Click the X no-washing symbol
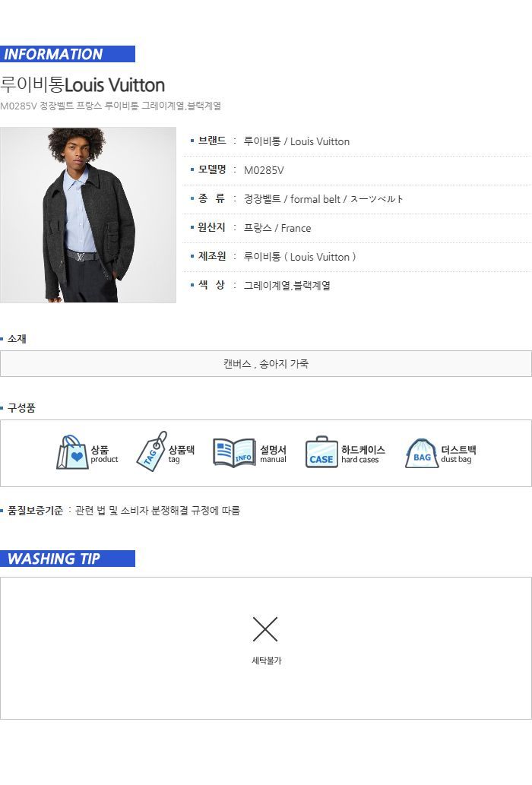The image size is (532, 785). point(265,629)
